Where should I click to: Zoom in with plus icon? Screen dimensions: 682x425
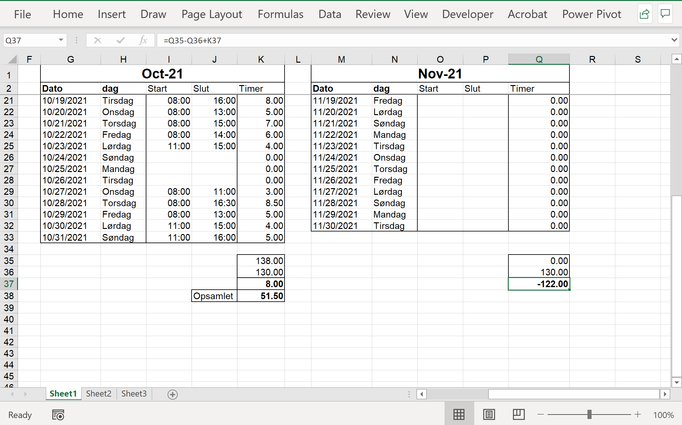coord(637,415)
